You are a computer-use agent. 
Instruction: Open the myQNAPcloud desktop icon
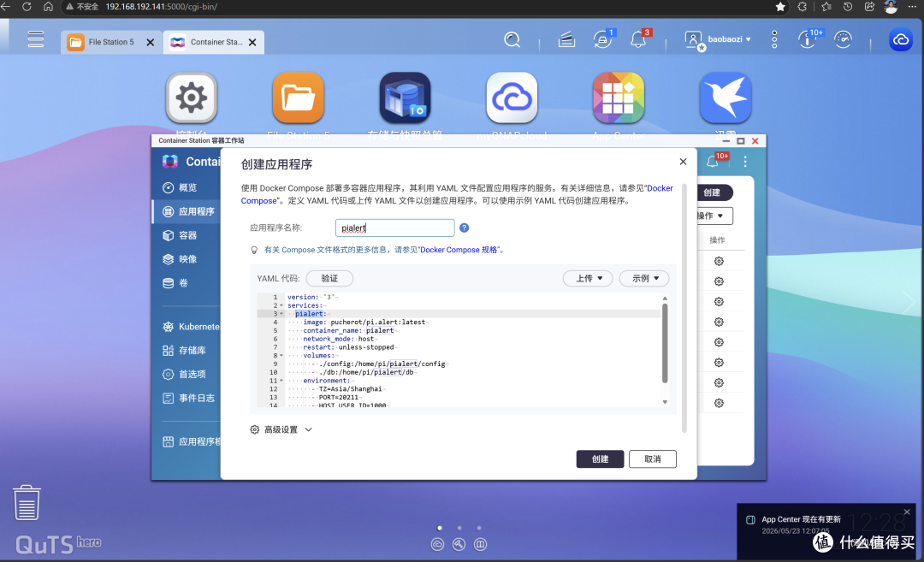[x=512, y=98]
